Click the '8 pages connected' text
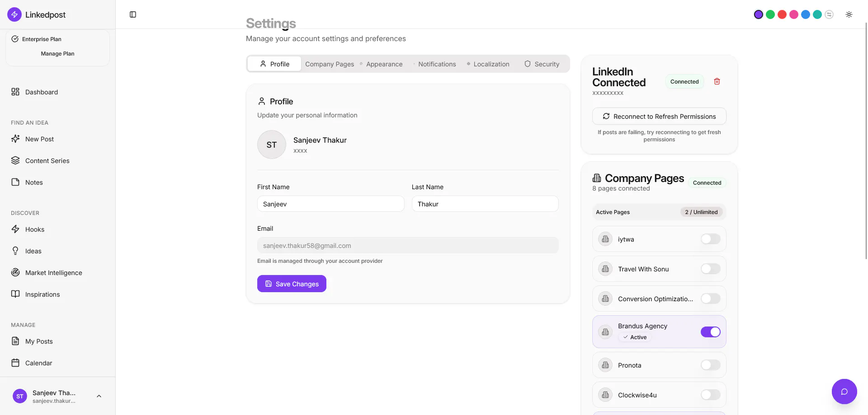 621,188
